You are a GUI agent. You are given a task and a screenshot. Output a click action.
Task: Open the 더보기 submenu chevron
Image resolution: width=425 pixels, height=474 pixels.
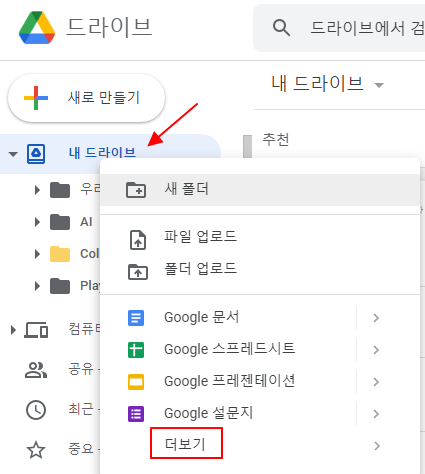377,446
